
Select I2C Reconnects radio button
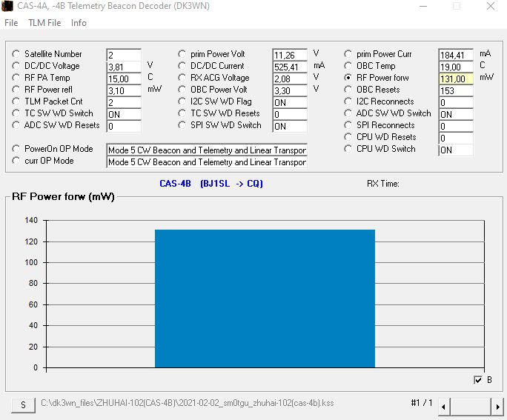[x=348, y=101]
